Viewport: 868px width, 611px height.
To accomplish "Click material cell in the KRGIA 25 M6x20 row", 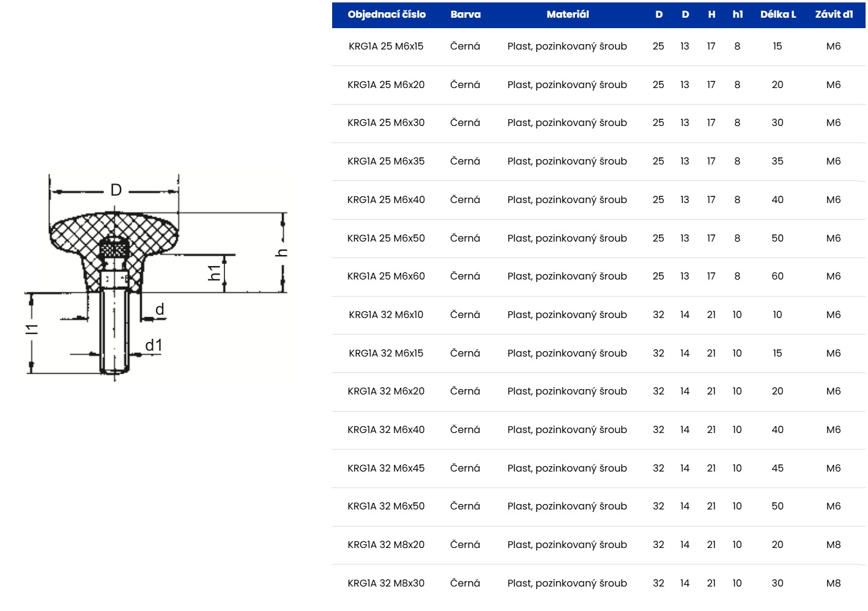I will [x=567, y=85].
